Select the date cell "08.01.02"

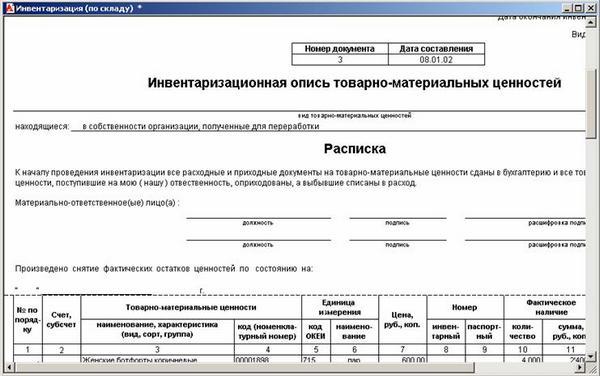(x=436, y=60)
